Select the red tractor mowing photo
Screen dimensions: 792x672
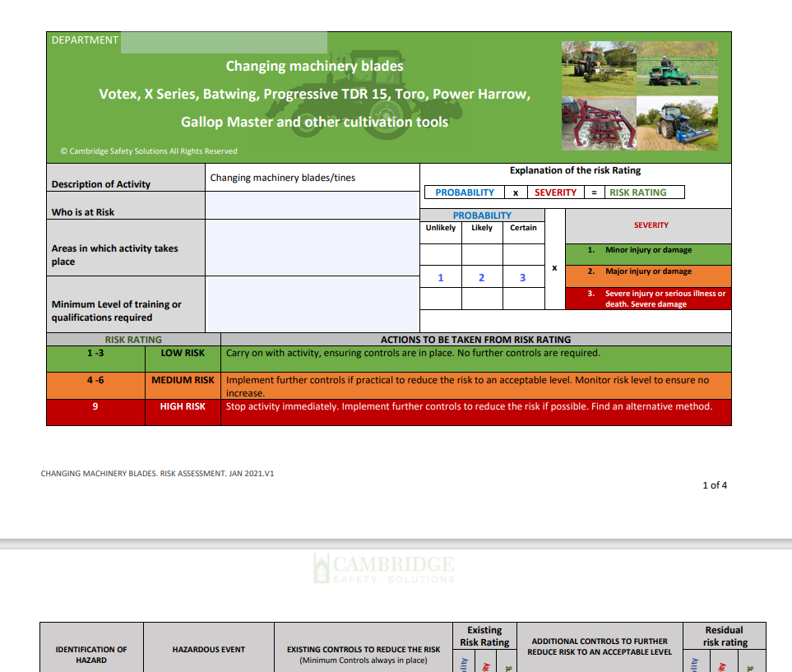click(598, 67)
